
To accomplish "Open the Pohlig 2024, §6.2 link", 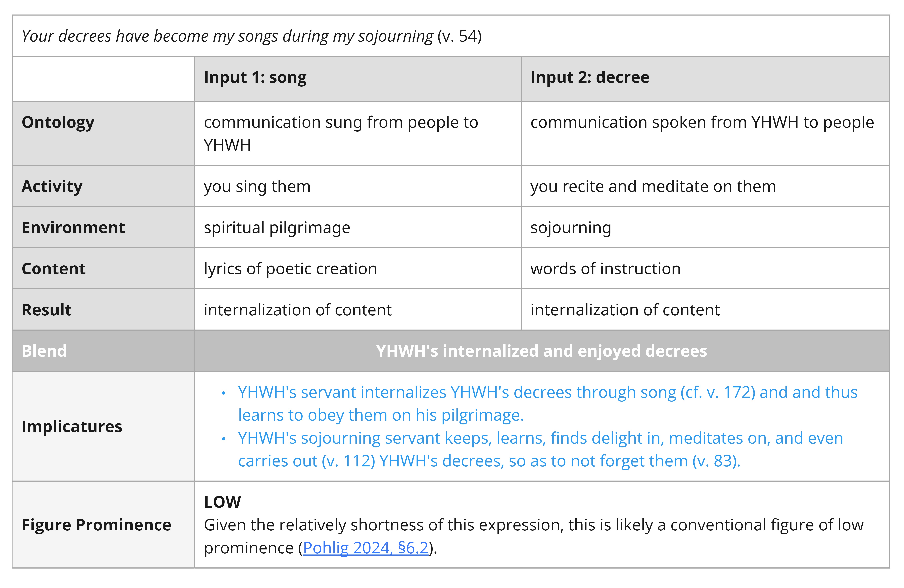I will [x=366, y=548].
